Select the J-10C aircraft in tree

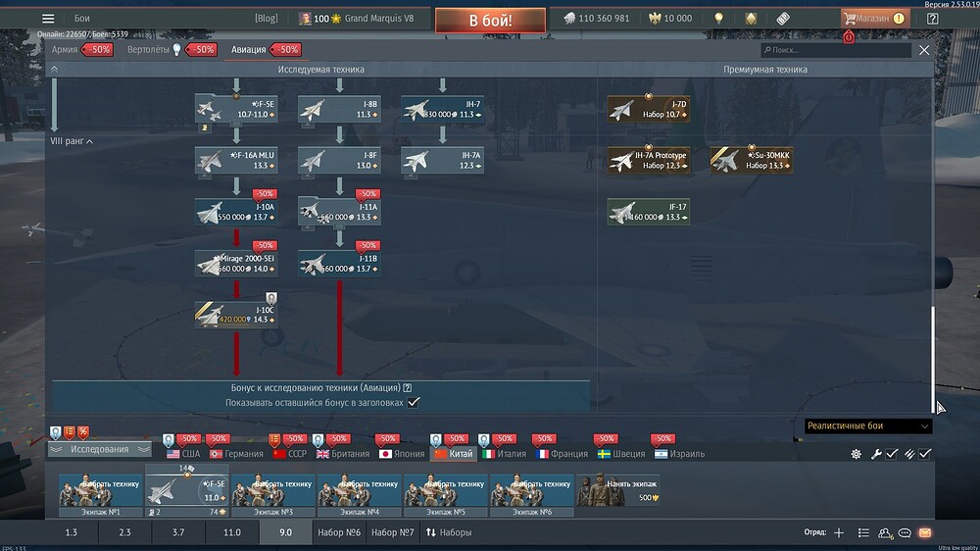point(236,314)
